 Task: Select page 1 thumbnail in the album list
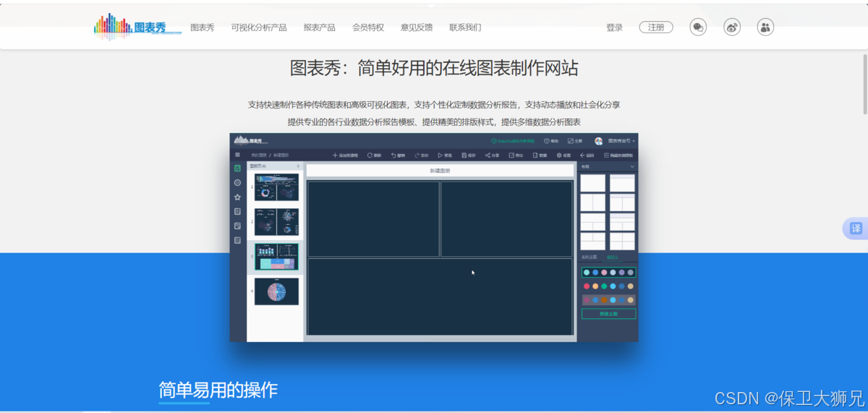276,187
